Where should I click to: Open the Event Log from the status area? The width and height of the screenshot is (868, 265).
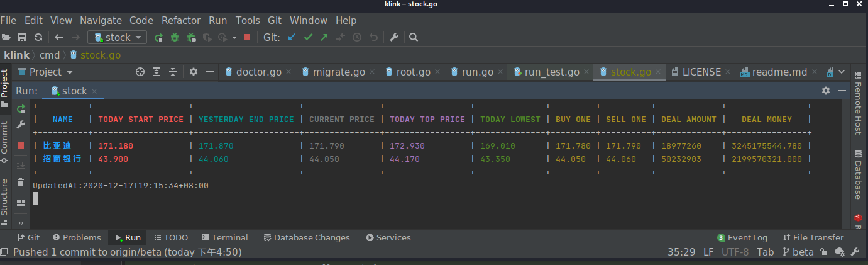coord(742,237)
